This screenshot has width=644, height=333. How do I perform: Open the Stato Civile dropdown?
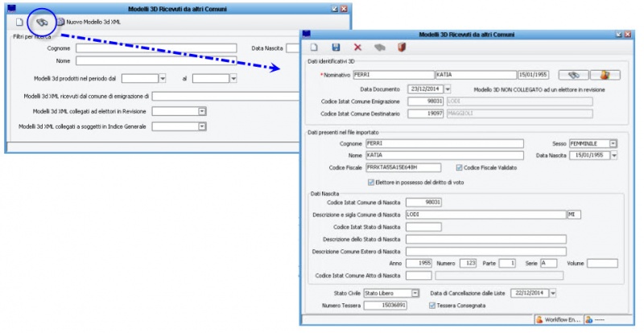coord(415,293)
